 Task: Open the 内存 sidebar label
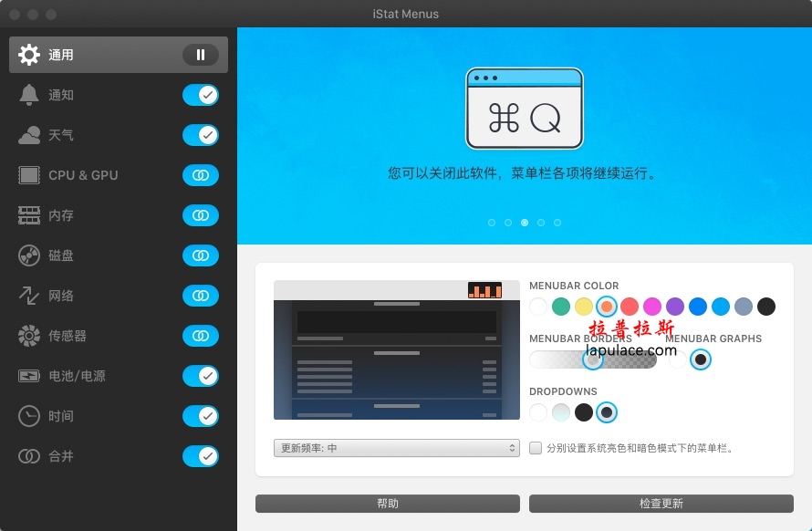coord(61,215)
